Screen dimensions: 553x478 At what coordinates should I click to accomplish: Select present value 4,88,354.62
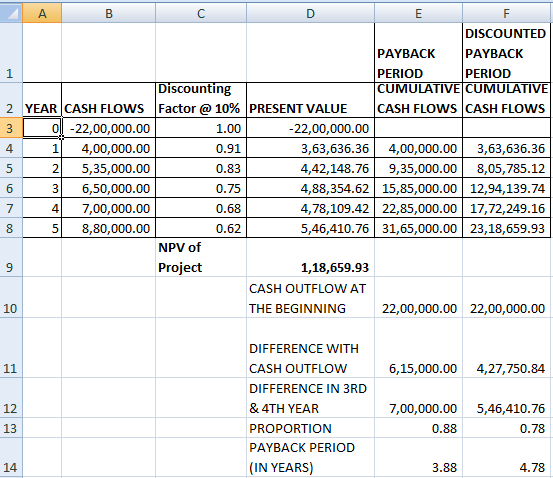310,188
